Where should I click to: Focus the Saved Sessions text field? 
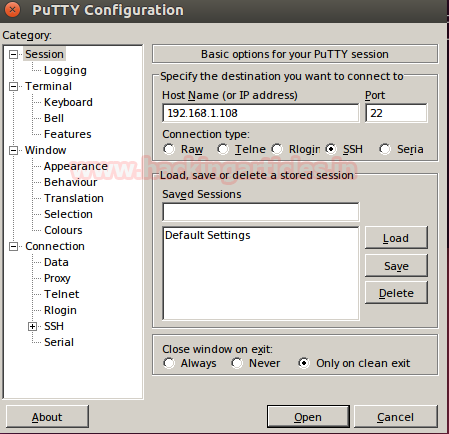click(261, 212)
